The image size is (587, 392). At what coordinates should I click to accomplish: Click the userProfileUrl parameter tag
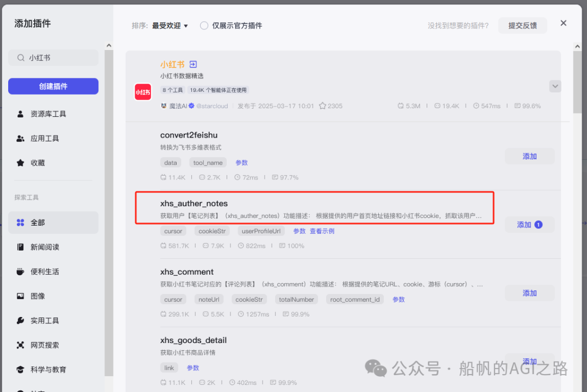[x=261, y=231]
